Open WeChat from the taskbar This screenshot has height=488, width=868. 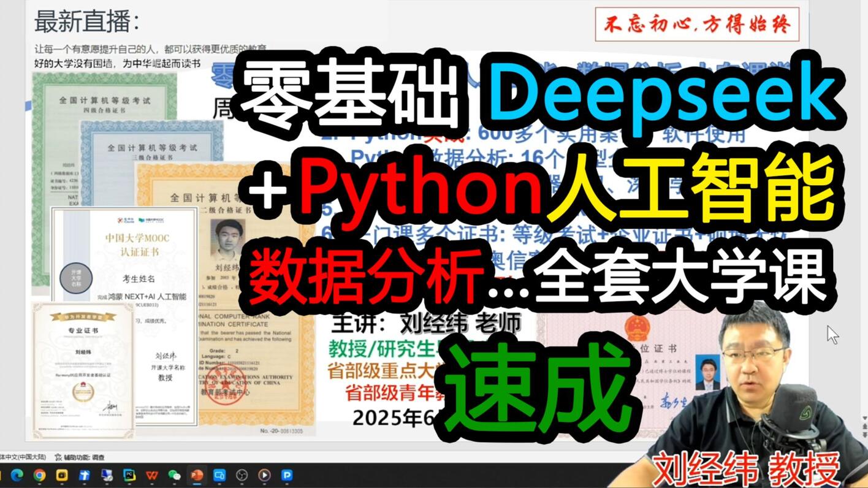click(x=174, y=475)
